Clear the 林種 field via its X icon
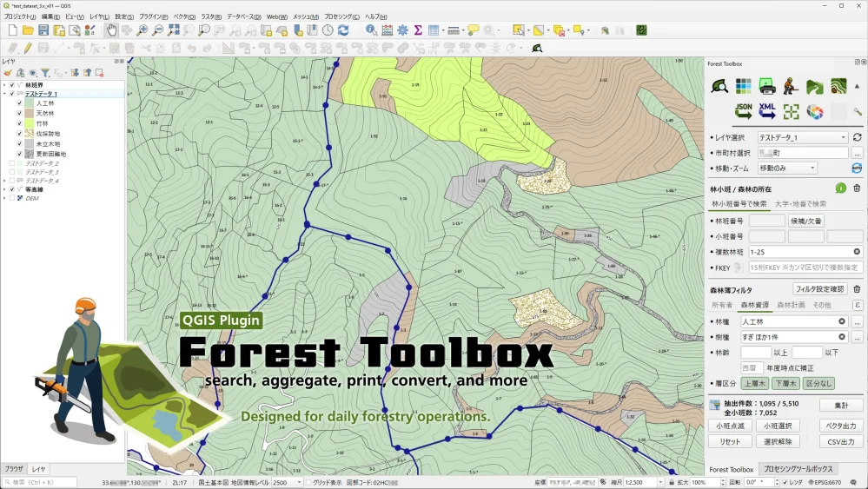This screenshot has width=868, height=489. tap(841, 320)
